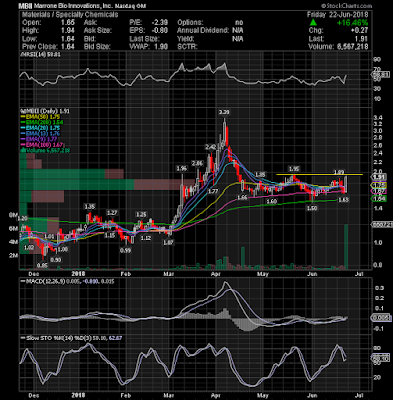393x400 pixels.
Task: Click the 1.91 last price axis tag
Action: coord(379,177)
